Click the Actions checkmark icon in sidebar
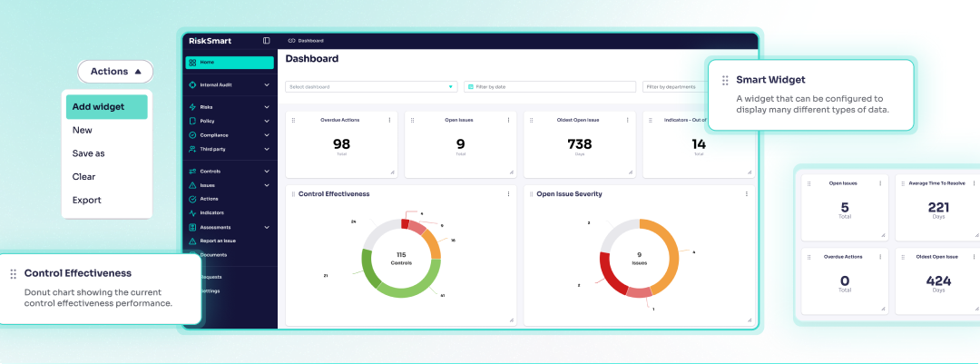Viewport: 980px width, 364px height. coord(192,199)
